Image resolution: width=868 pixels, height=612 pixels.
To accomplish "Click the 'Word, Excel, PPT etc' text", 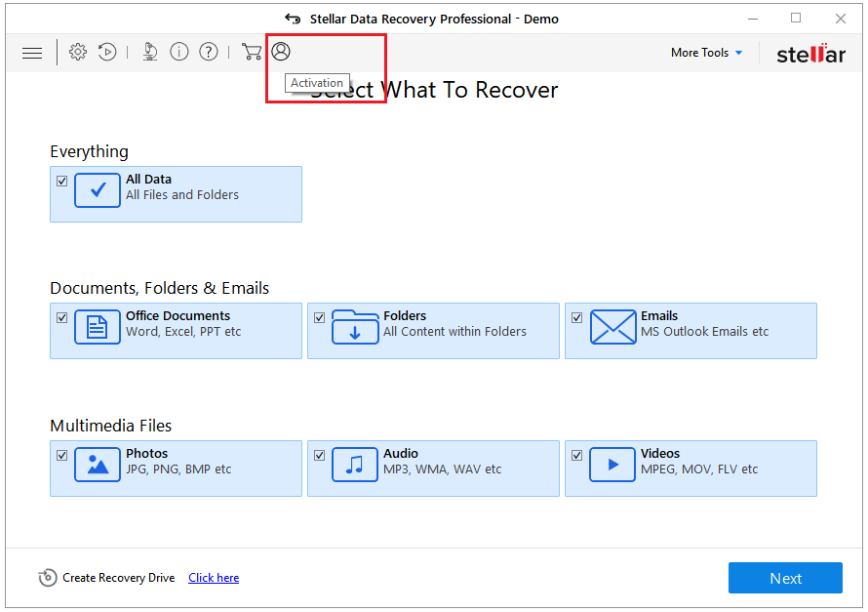I will pyautogui.click(x=183, y=332).
